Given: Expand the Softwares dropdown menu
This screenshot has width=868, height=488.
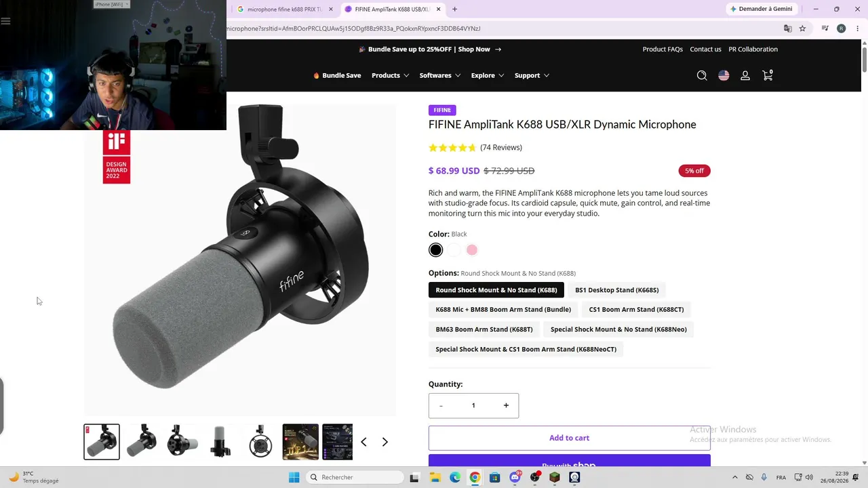Looking at the screenshot, I should (440, 75).
